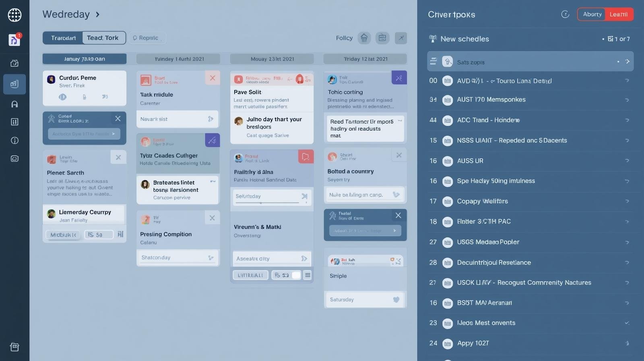Close the Plenet Sarcth card

pyautogui.click(x=118, y=157)
